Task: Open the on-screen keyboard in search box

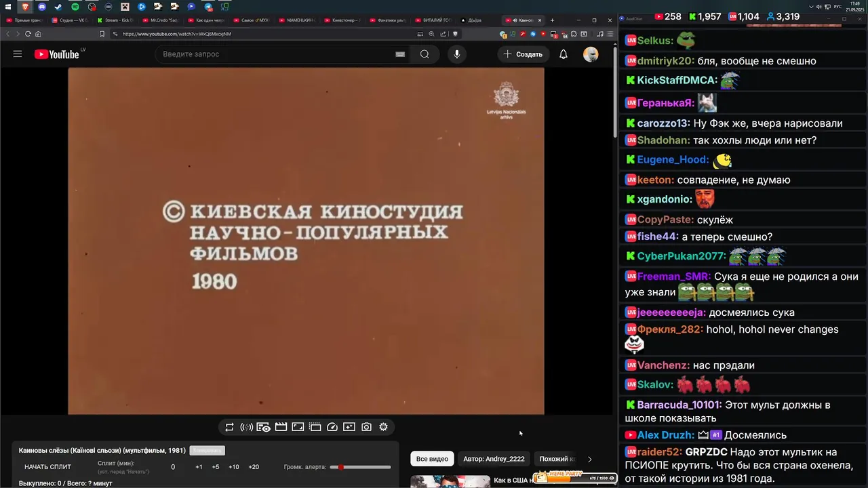Action: coord(400,54)
